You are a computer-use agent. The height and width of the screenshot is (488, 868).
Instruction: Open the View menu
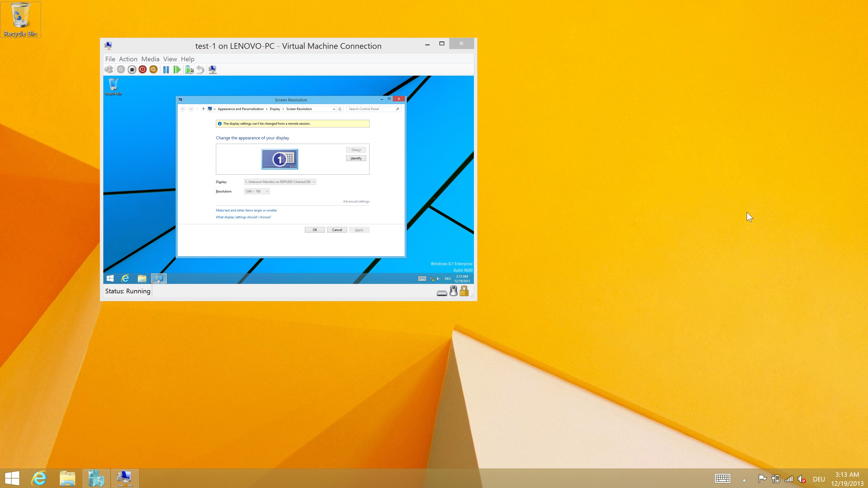coord(170,59)
